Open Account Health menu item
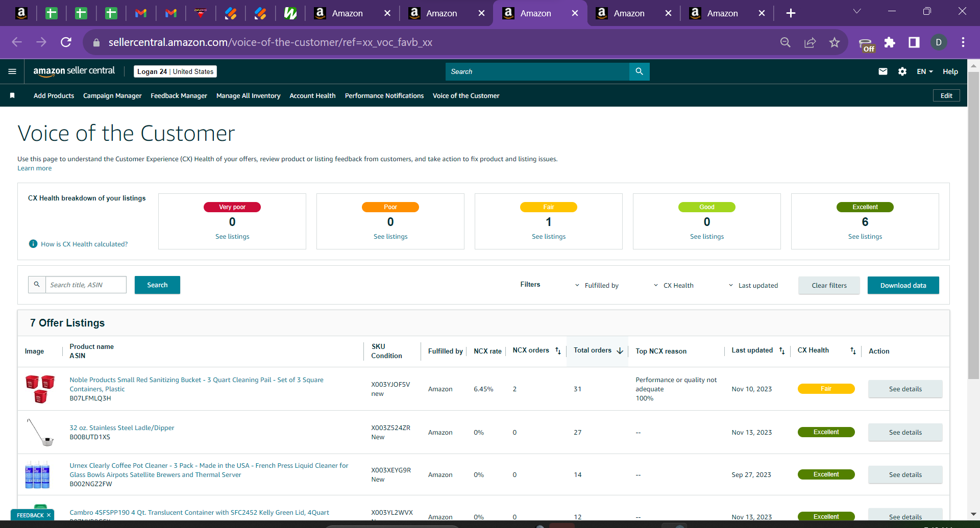 tap(312, 95)
